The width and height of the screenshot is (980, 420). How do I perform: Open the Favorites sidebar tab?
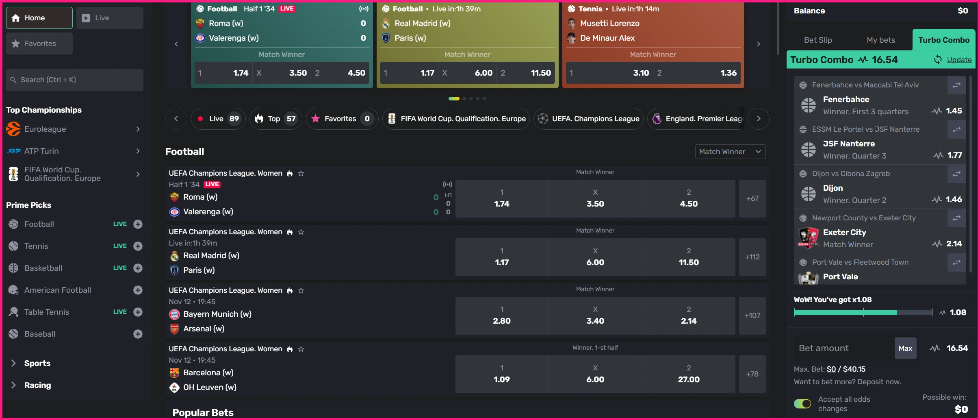[39, 44]
